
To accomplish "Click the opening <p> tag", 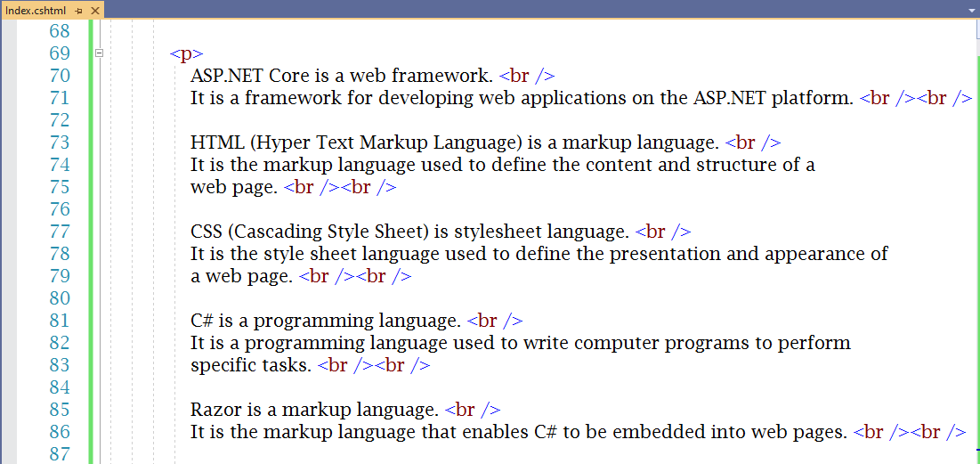I will (186, 55).
